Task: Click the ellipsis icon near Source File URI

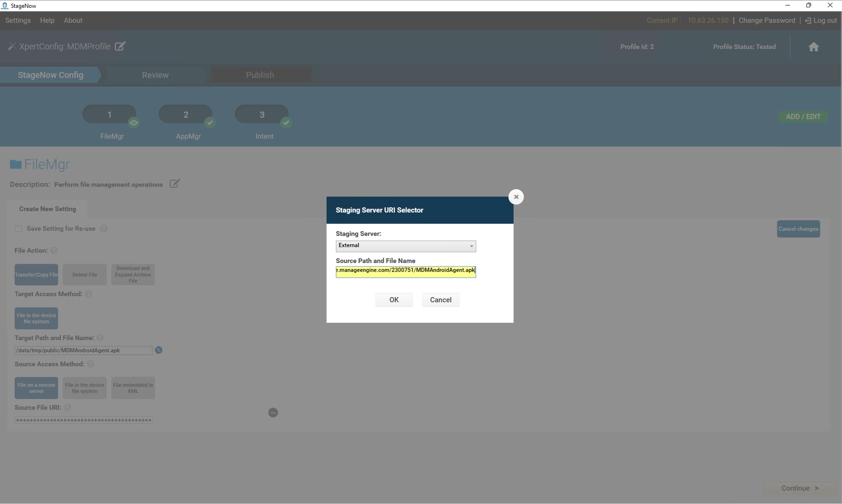Action: click(x=273, y=413)
